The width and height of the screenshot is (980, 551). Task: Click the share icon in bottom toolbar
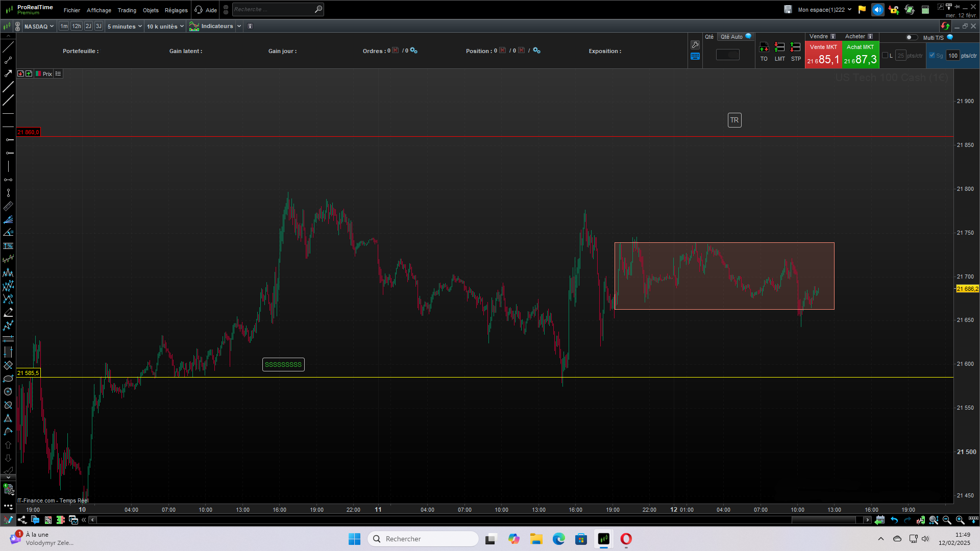click(x=22, y=520)
